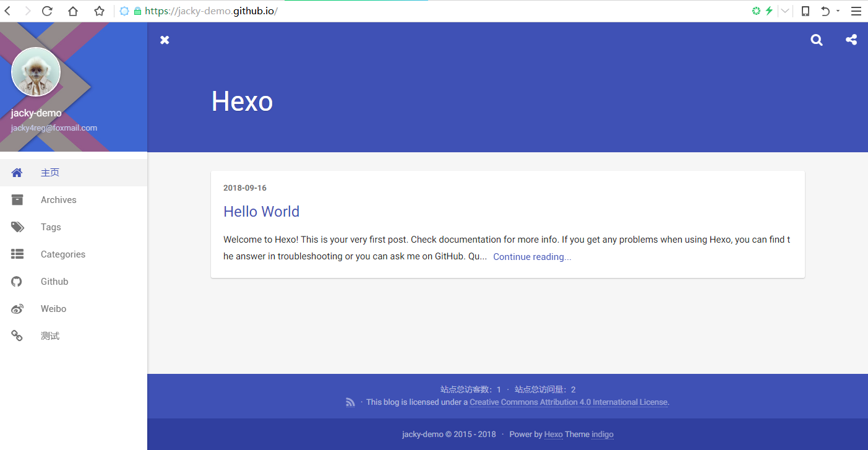Click the blue site shield icon in address bar
Screen dimensions: 868x450
coord(124,11)
